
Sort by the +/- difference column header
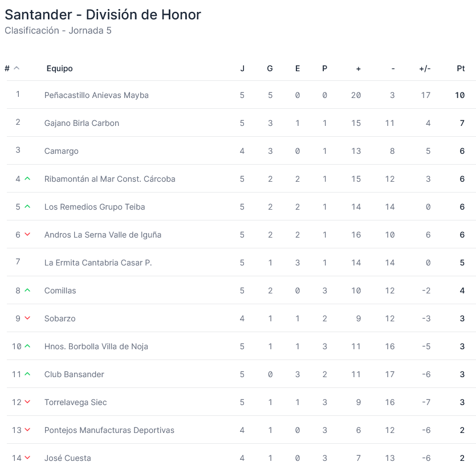425,68
